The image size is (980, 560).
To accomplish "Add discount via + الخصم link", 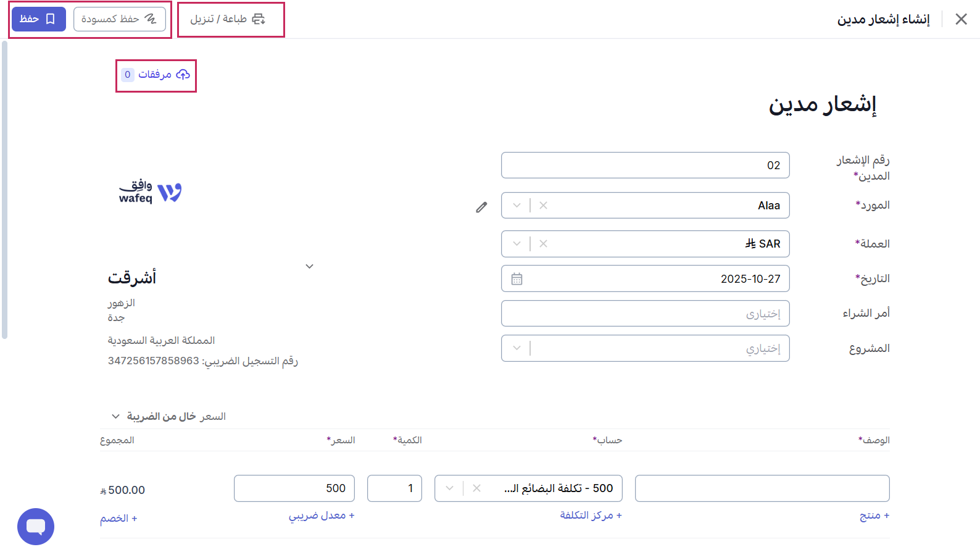I will pos(118,518).
